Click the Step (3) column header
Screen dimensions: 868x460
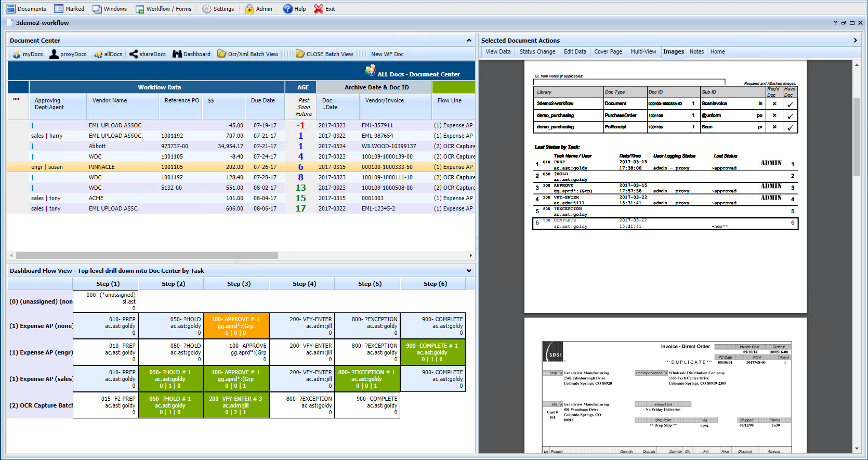pos(239,284)
